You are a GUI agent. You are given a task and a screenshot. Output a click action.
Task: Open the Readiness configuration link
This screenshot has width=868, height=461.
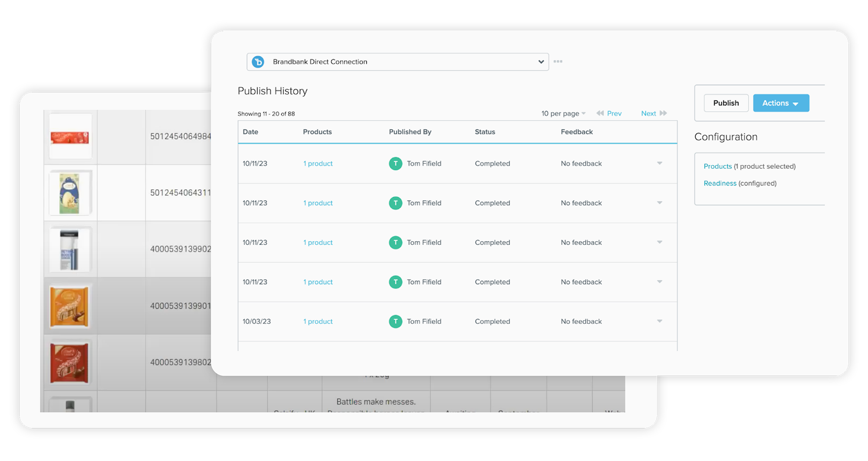(x=720, y=183)
